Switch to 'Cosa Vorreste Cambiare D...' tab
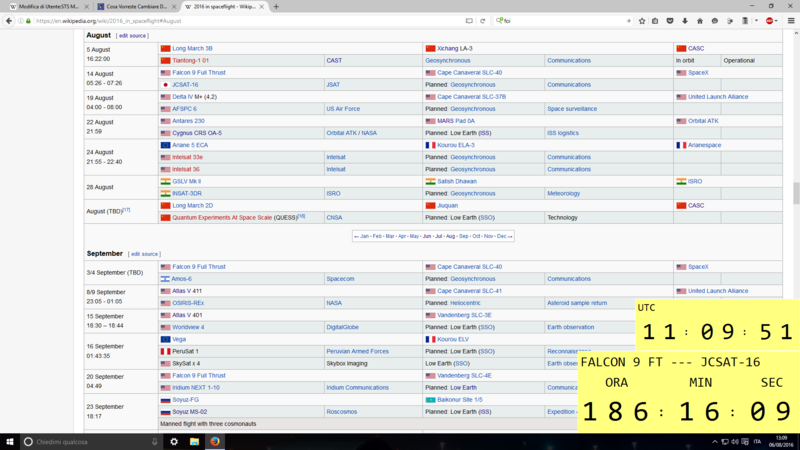Viewport: 800px width, 450px height. (137, 7)
